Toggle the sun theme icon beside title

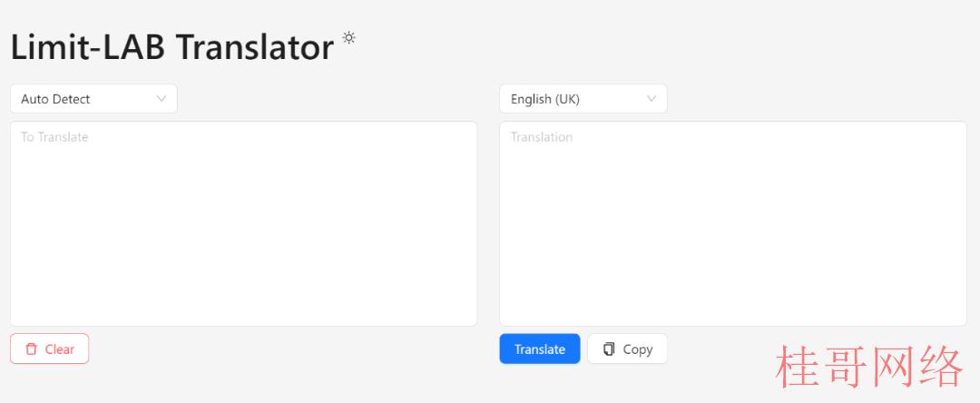pos(348,37)
